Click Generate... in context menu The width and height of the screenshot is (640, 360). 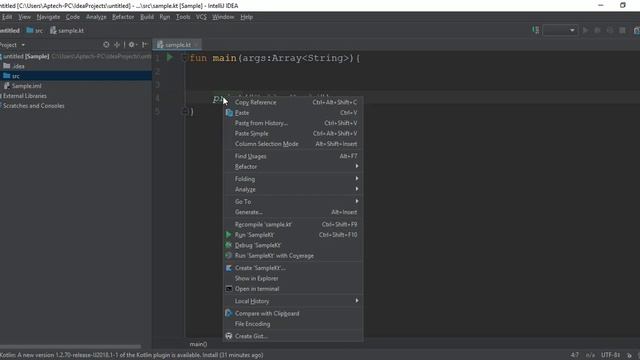(293, 212)
